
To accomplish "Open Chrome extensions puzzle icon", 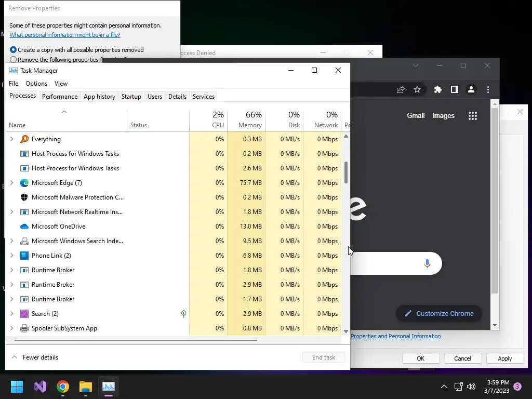I will tap(437, 89).
